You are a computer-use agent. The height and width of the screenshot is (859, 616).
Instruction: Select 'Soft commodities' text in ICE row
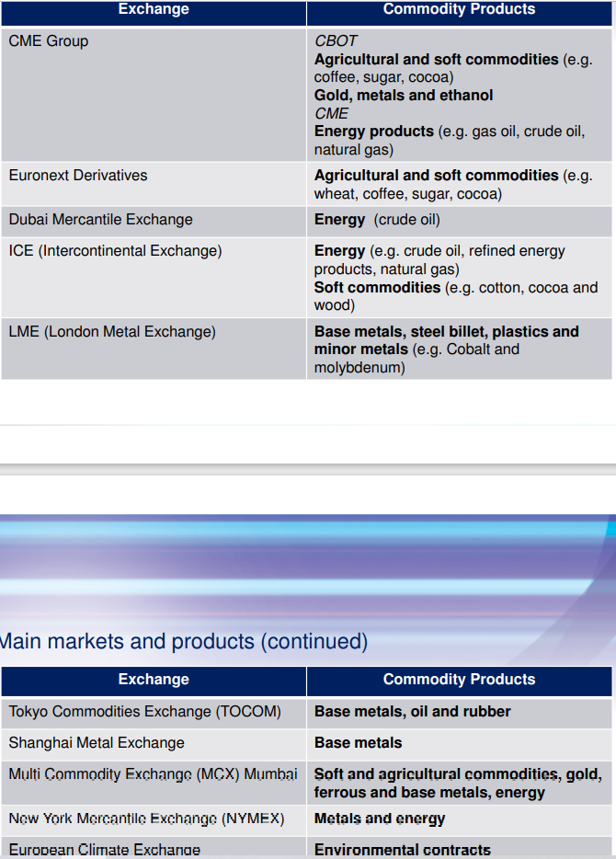pos(377,288)
